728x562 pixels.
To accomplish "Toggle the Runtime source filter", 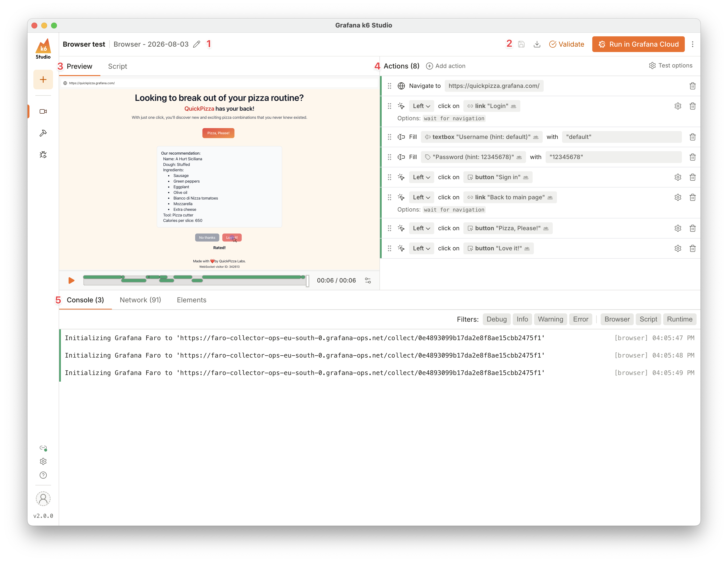I will (679, 319).
